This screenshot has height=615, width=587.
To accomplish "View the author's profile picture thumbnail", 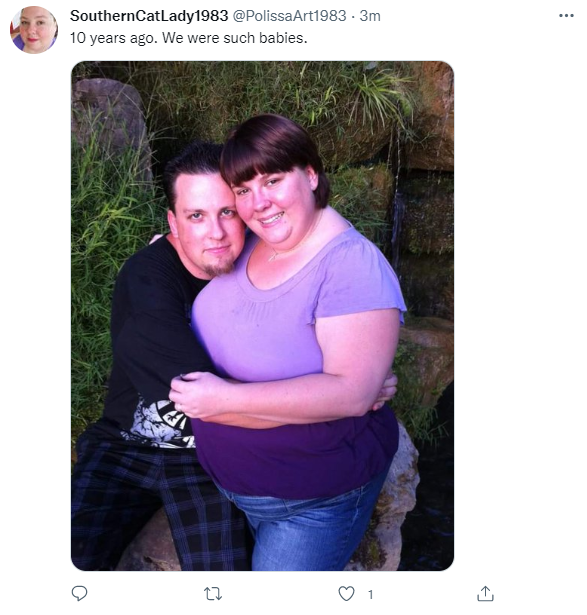I will point(34,30).
